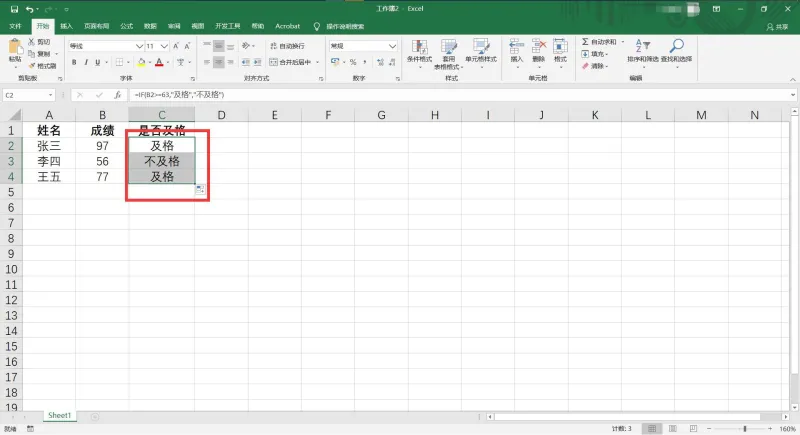Click the text orientation icon

pos(246,46)
